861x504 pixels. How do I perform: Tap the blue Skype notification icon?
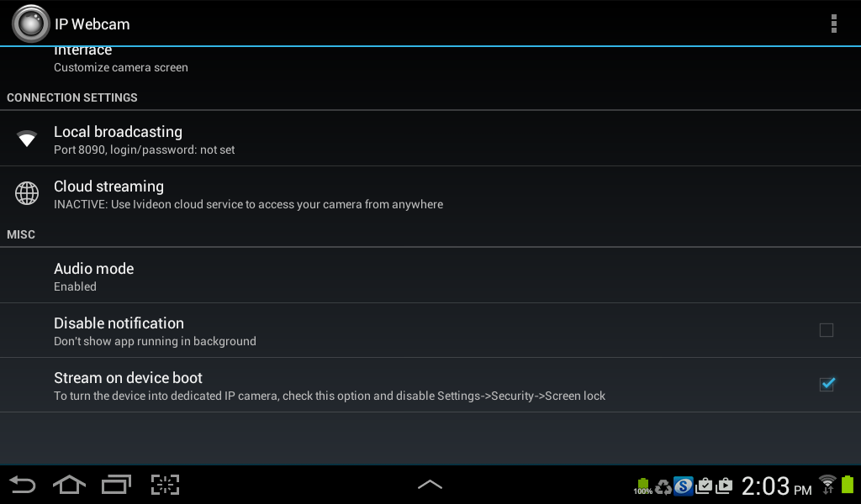(683, 486)
